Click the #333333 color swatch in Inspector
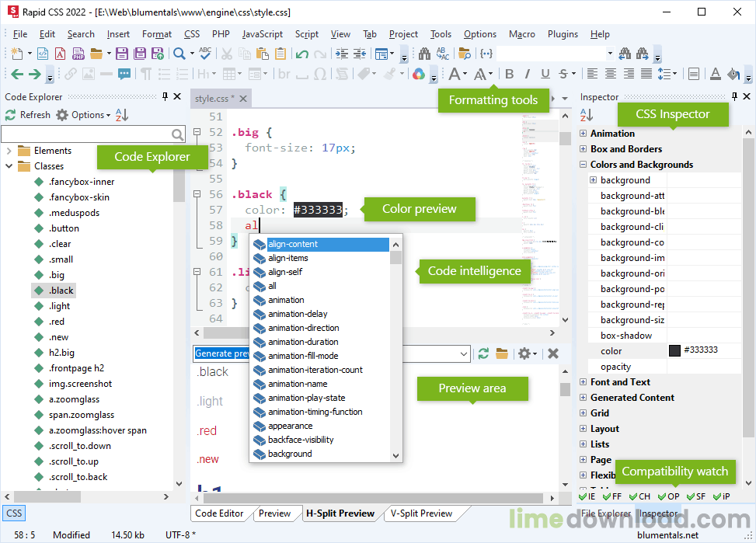Viewport: 756px width, 543px height. pyautogui.click(x=674, y=350)
